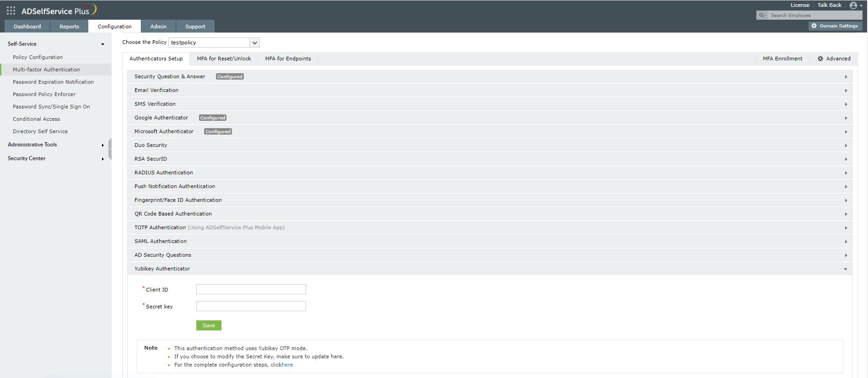Collapse Yubikey Authenticator row arrow
Screen dimensions: 868x378
point(846,269)
